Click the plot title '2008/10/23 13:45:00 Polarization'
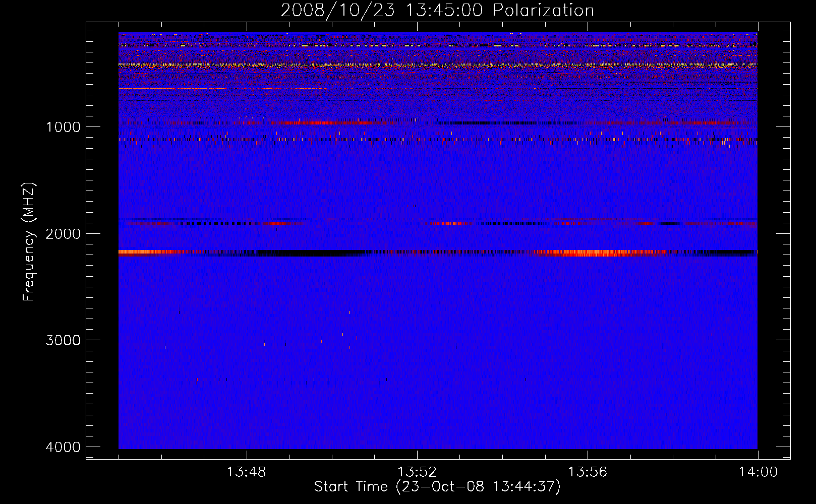This screenshot has height=504, width=816. tap(437, 10)
